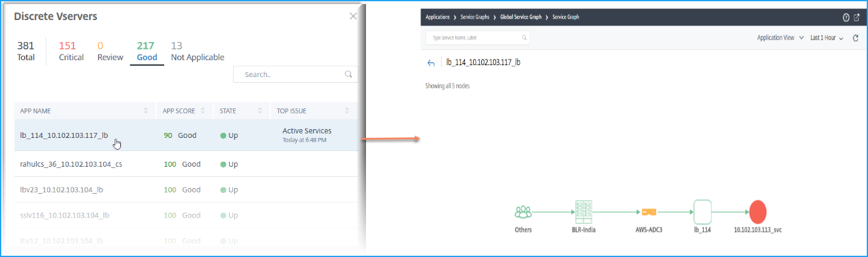The width and height of the screenshot is (868, 257).
Task: Focus the Type Service Name, Label field
Action: (x=478, y=38)
